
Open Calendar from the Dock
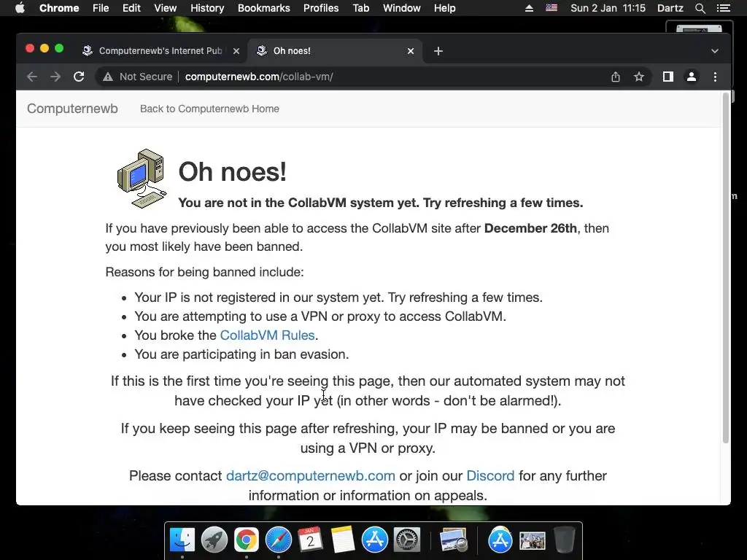coord(311,540)
